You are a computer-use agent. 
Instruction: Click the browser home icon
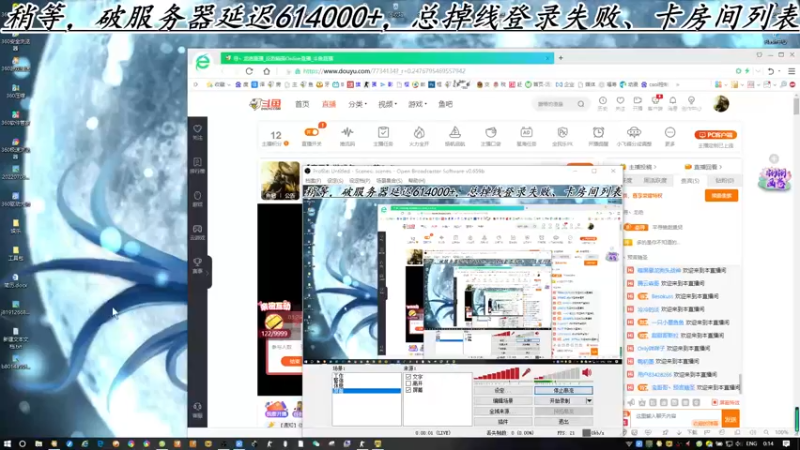pos(266,71)
